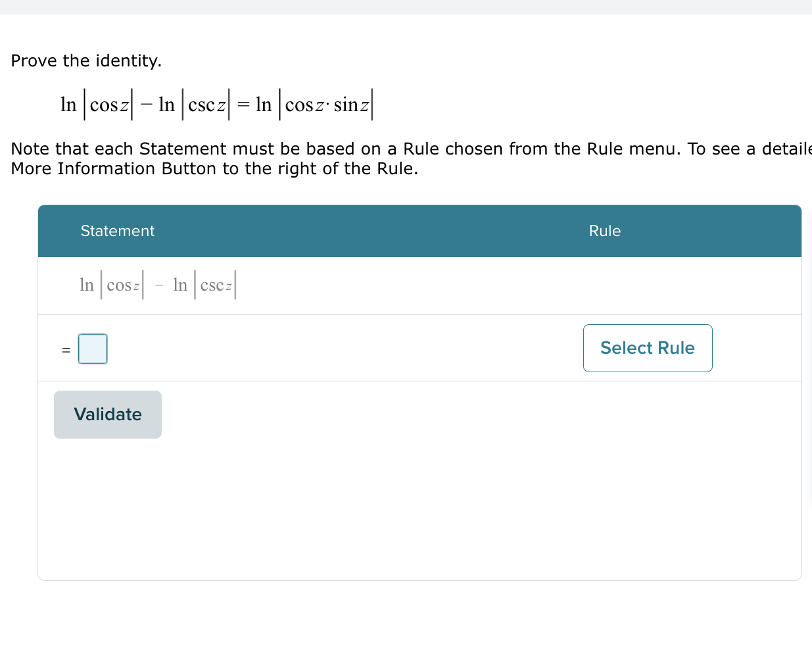Image resolution: width=812 pixels, height=655 pixels.
Task: Click the Rule column header
Action: 604,231
